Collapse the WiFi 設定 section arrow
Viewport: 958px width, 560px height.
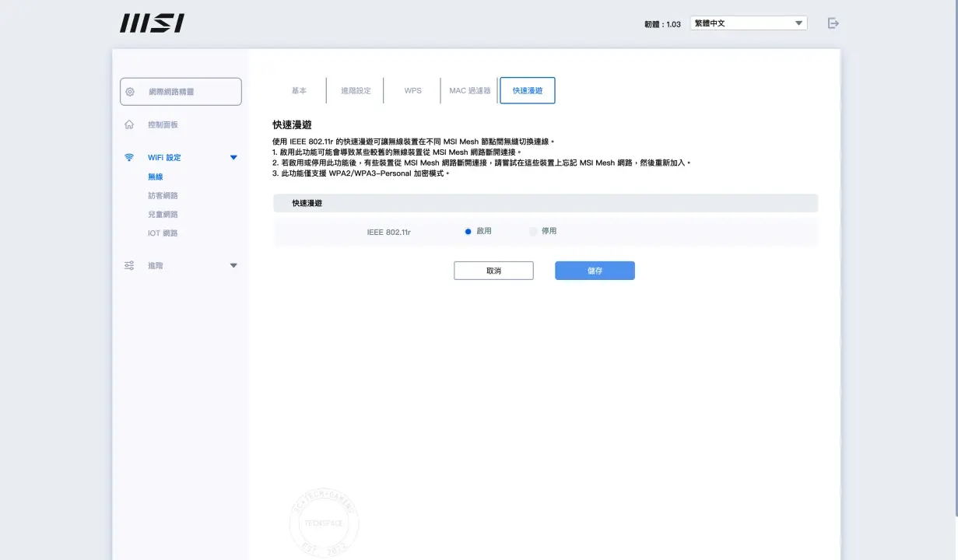pos(233,157)
